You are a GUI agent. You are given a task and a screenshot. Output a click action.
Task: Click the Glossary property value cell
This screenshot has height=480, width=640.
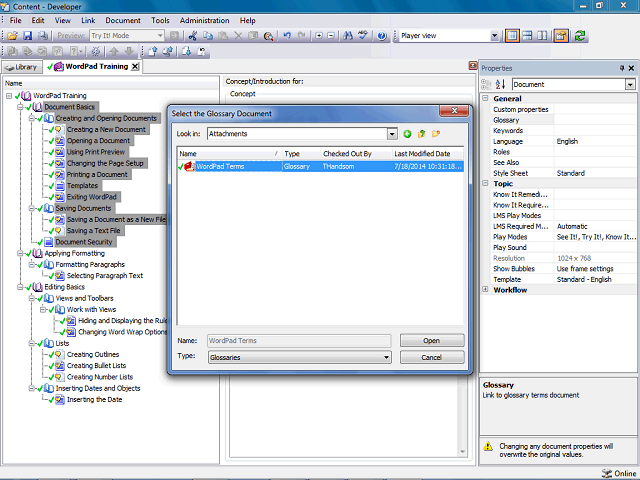(594, 120)
